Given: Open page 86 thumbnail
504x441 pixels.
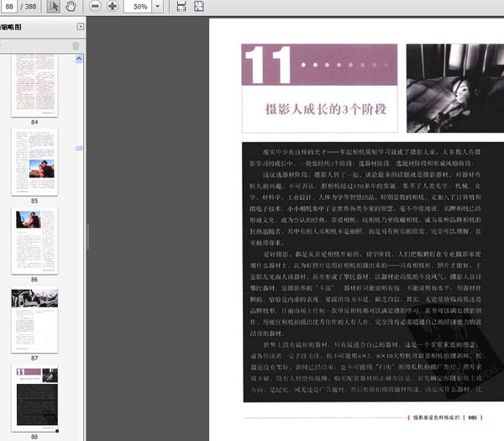Looking at the screenshot, I should point(34,241).
